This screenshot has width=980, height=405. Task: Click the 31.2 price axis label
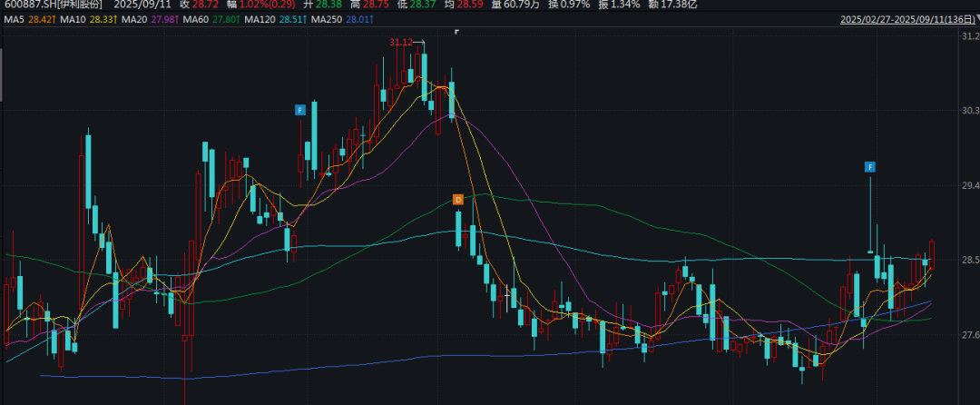click(969, 36)
